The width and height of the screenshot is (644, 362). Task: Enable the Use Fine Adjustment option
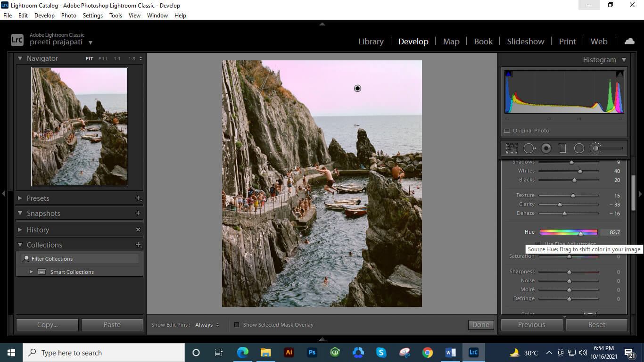tap(538, 244)
